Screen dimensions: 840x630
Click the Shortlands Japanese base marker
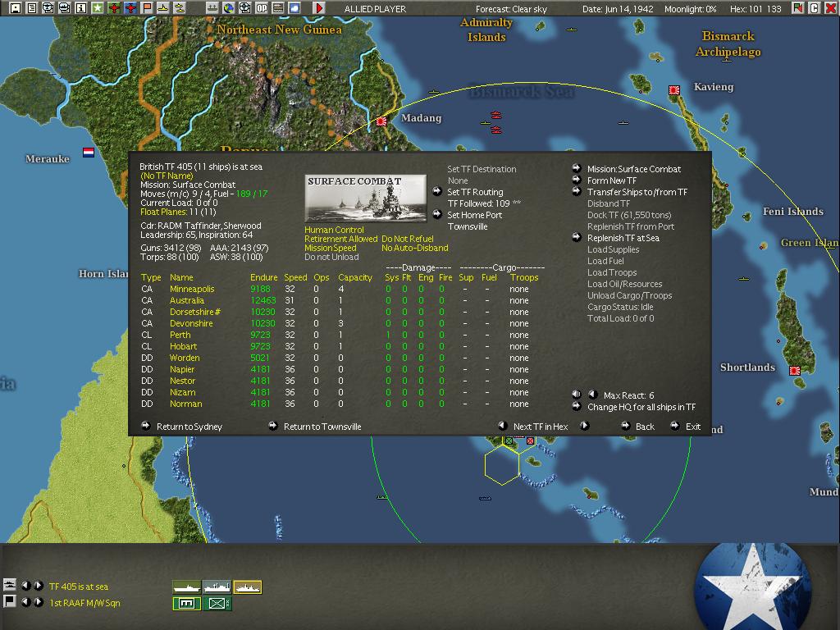795,371
